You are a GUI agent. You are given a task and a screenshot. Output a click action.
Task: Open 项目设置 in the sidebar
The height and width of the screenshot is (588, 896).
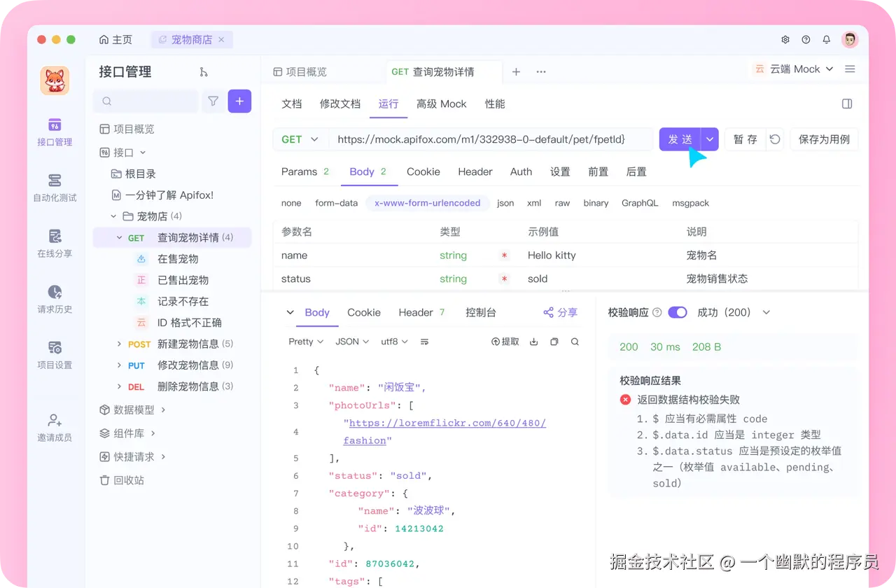[x=55, y=355]
